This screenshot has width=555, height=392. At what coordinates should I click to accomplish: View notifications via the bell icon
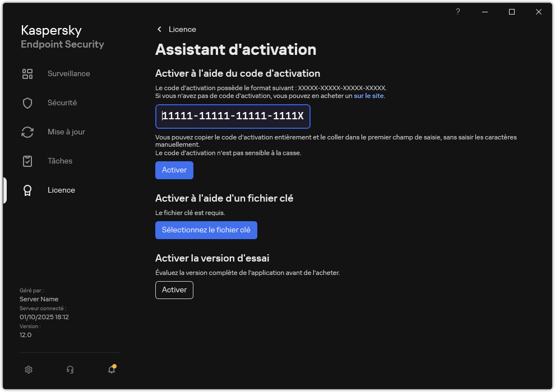pos(111,370)
